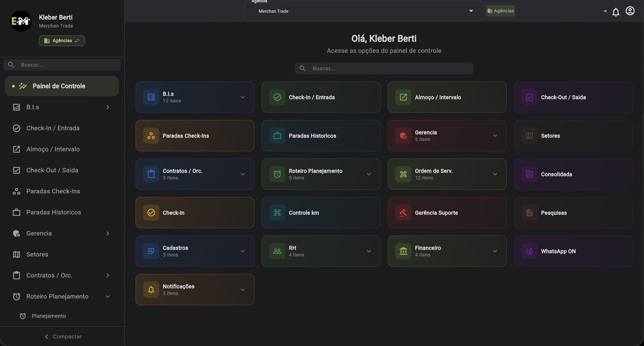Screen dimensions: 644x346
Task: Expand the B.I.s card dropdown
Action: tap(242, 97)
